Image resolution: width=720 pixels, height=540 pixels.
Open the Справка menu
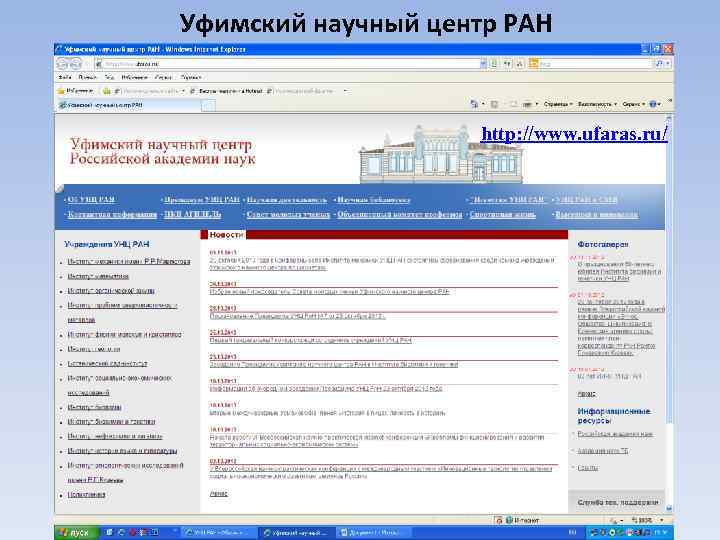click(191, 77)
